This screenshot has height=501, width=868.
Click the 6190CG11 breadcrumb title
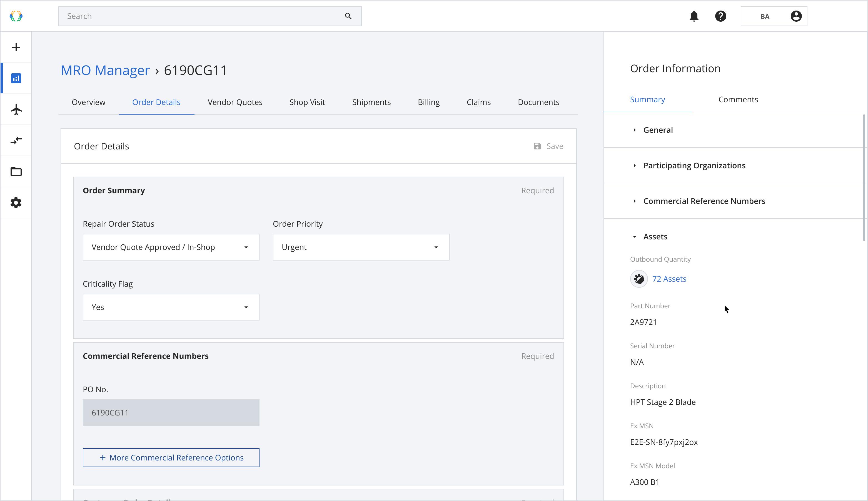click(195, 70)
